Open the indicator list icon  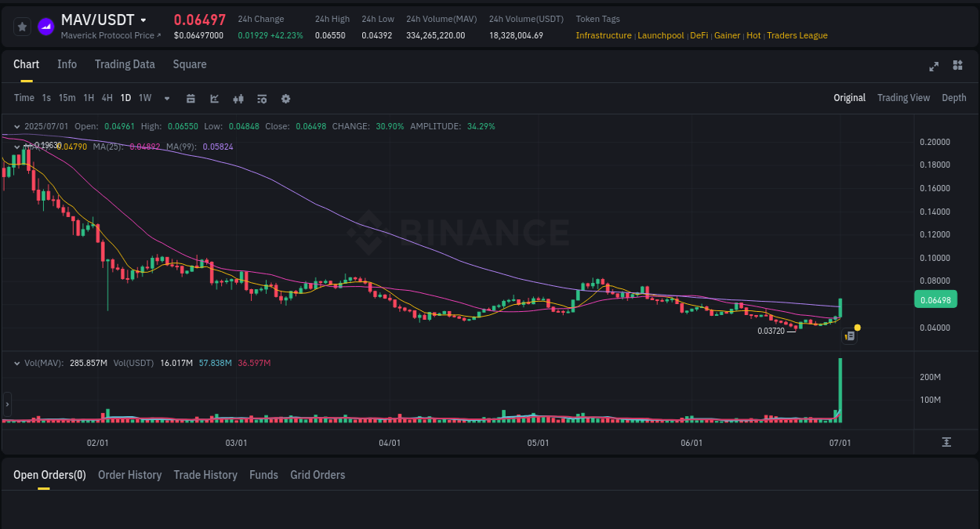(261, 98)
